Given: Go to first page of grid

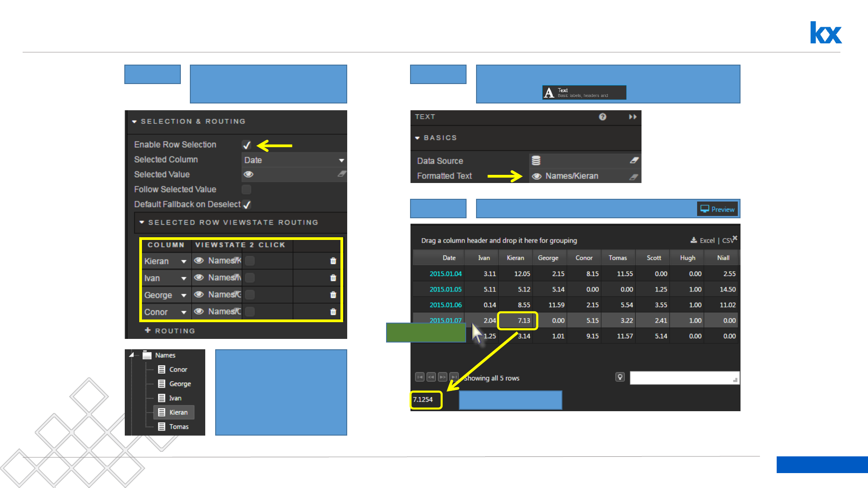Looking at the screenshot, I should [x=420, y=377].
